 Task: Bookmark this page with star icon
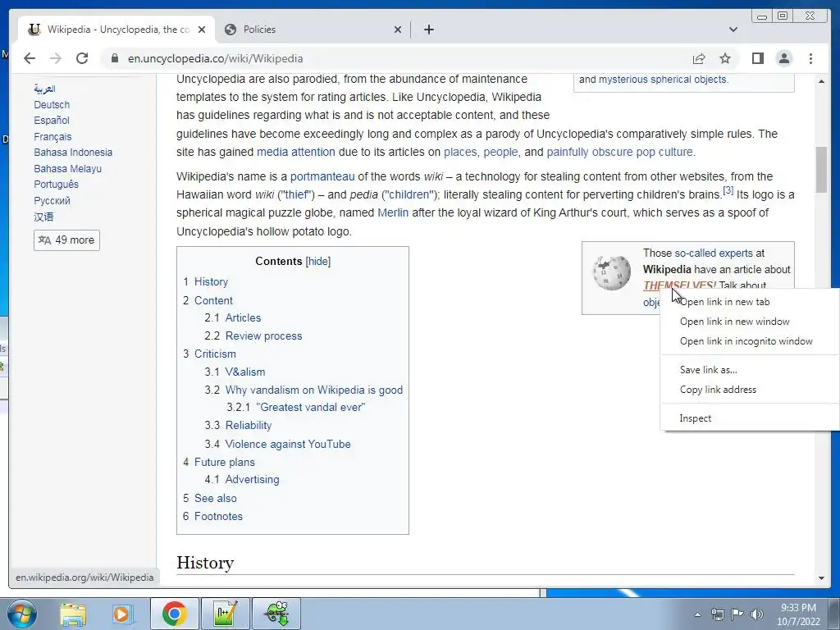click(725, 58)
